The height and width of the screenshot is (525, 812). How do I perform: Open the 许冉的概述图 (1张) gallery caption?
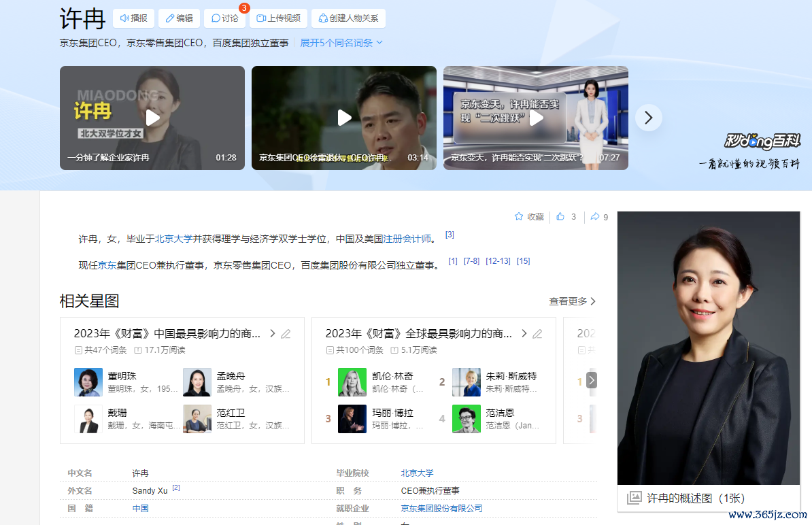point(696,498)
